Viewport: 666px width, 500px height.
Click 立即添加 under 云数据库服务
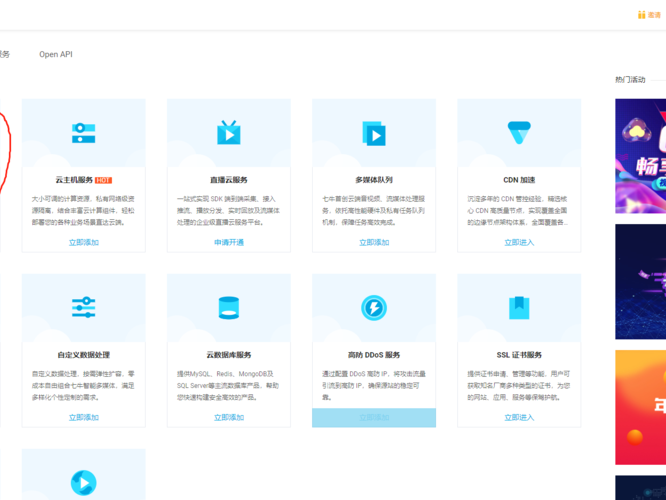[x=229, y=418]
